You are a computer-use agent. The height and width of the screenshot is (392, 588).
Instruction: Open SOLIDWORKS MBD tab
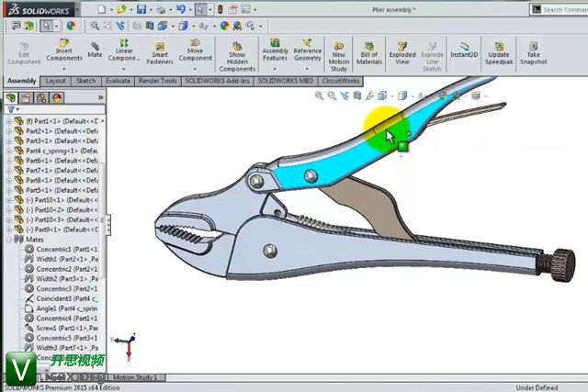pyautogui.click(x=286, y=81)
